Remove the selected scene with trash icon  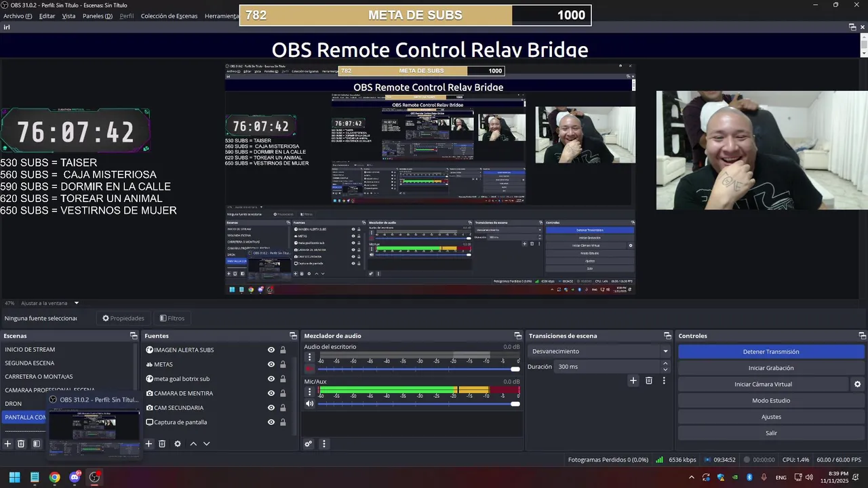click(21, 444)
